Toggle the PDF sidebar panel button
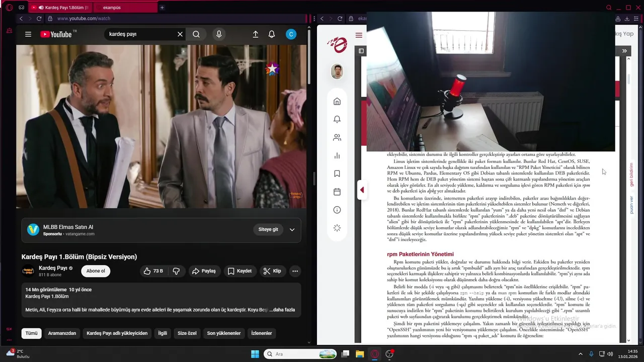Viewport: 644px width, 362px height. (x=361, y=51)
